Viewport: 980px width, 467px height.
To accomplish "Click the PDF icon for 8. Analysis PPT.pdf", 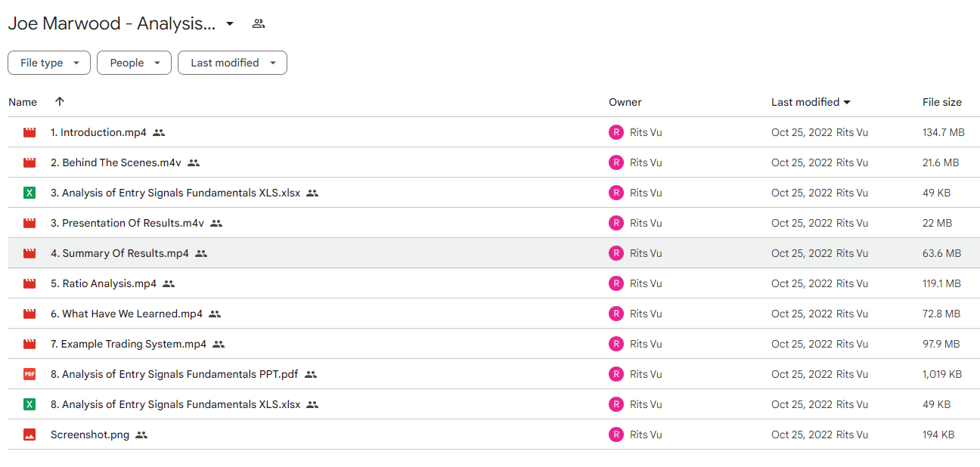I will pyautogui.click(x=29, y=374).
